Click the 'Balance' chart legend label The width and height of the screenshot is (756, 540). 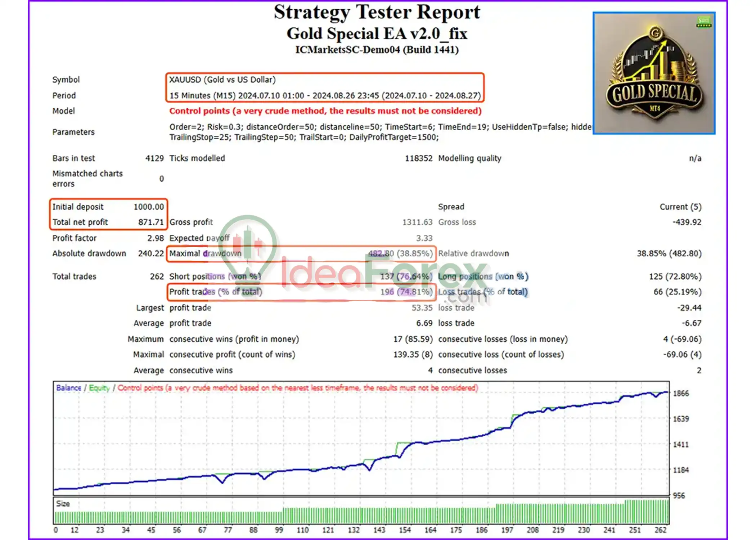68,388
